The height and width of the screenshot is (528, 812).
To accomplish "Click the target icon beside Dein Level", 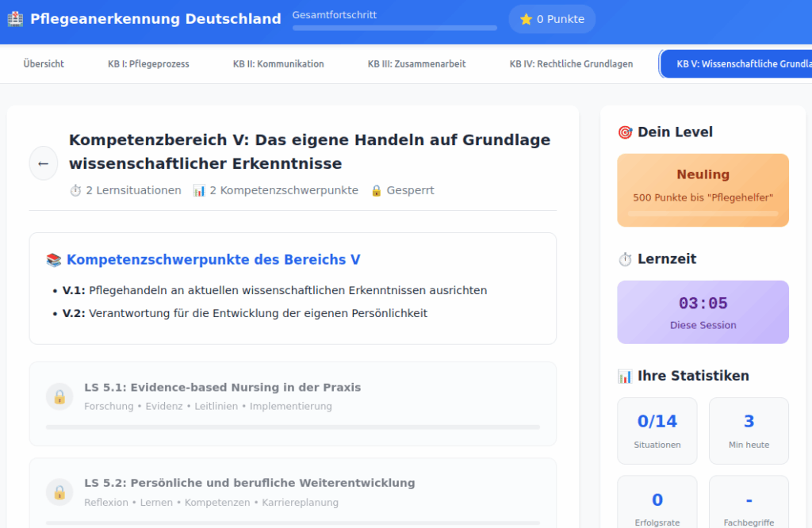I will point(625,132).
